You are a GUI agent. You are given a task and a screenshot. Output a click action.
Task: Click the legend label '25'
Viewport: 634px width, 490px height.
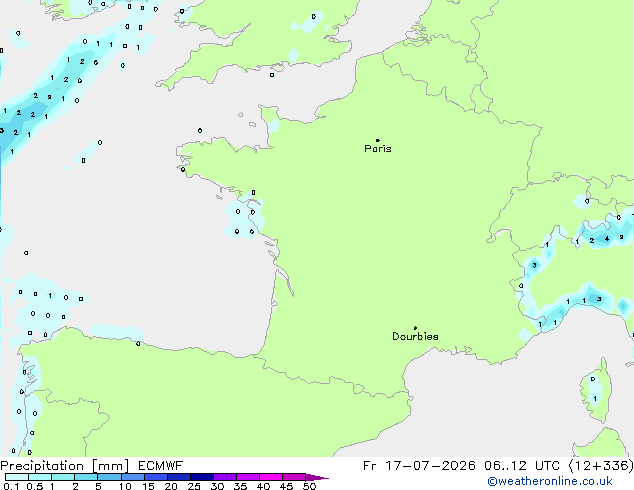tap(194, 486)
